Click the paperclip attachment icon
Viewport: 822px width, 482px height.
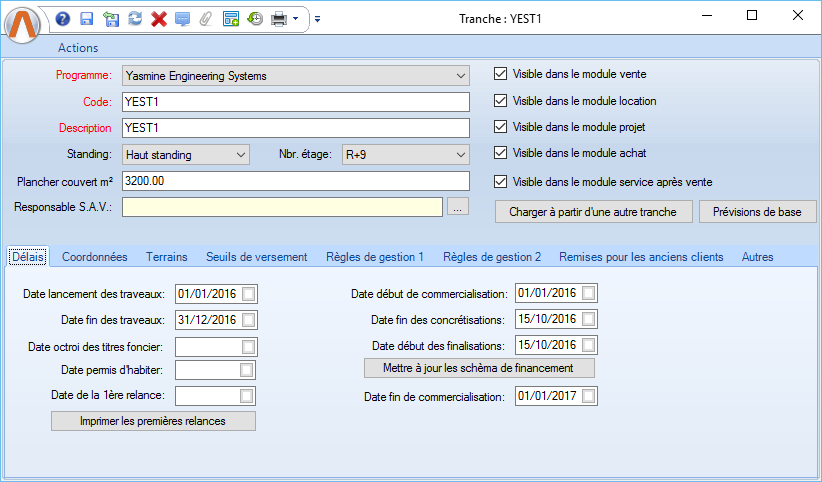tap(206, 18)
